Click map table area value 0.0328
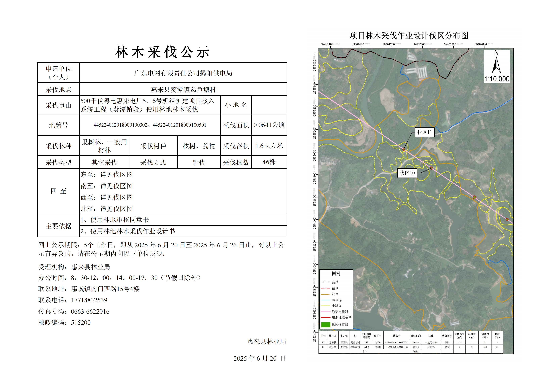The height and width of the screenshot is (392, 555). 416,343
